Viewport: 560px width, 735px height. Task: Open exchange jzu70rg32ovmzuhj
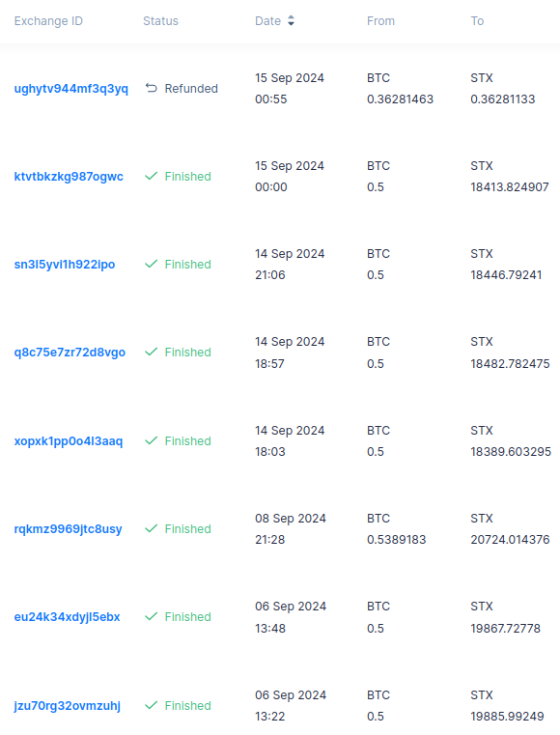(x=67, y=705)
